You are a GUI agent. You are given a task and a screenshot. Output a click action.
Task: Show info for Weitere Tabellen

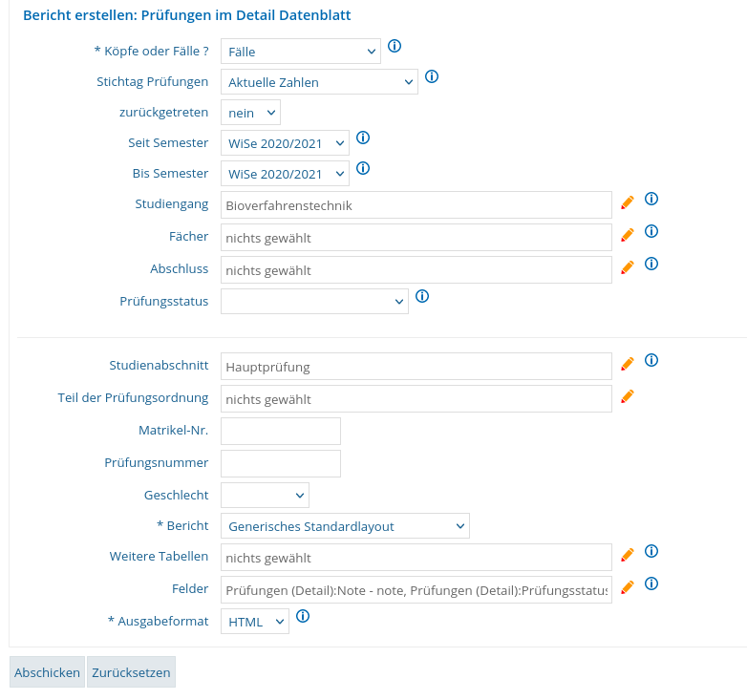651,551
